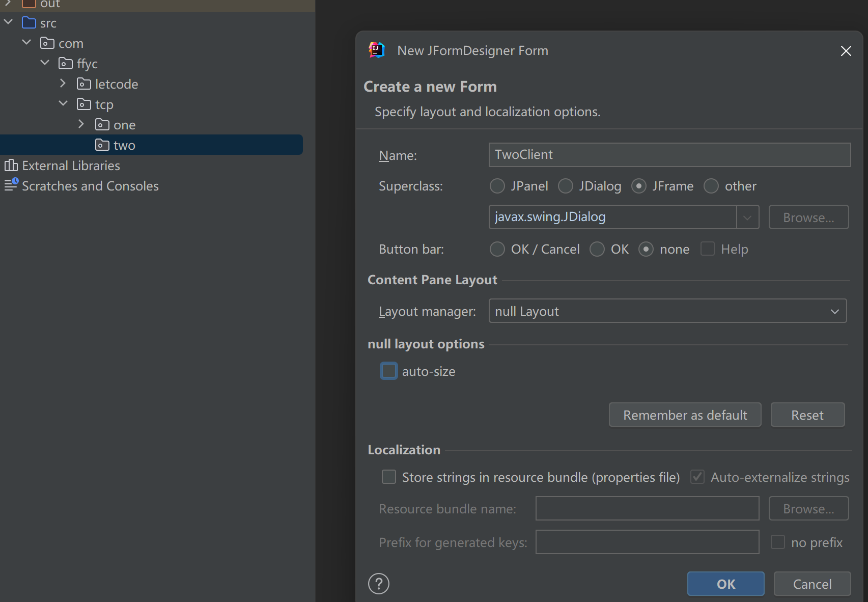Screen dimensions: 868x602
Task: Click the 'Button bar:' label
Action: [411, 249]
